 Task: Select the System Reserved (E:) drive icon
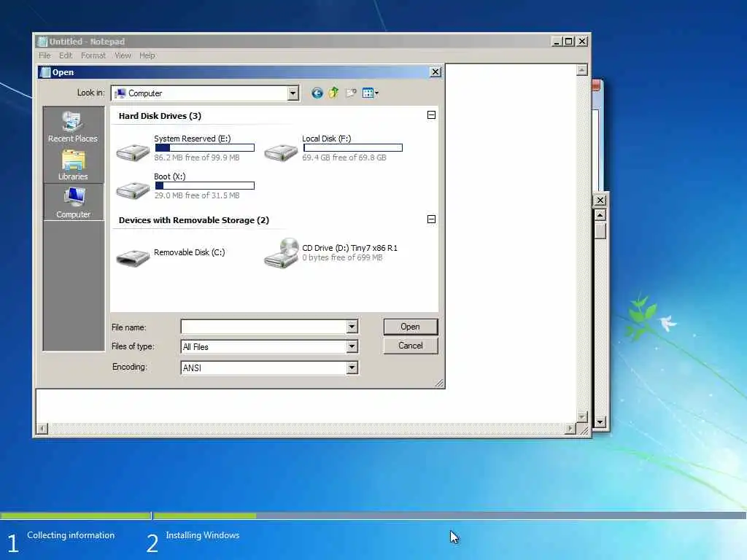pos(133,152)
